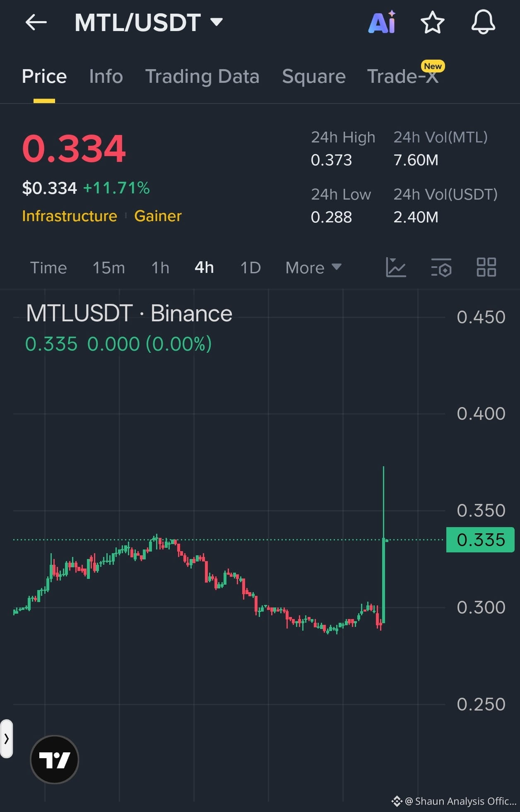Choose the 1h interval

160,268
